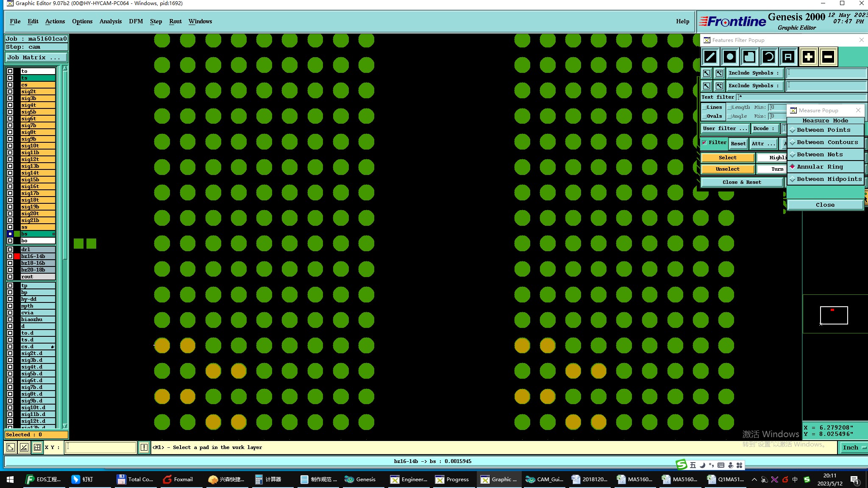
Task: Open the User filter ... selector
Action: 725,128
